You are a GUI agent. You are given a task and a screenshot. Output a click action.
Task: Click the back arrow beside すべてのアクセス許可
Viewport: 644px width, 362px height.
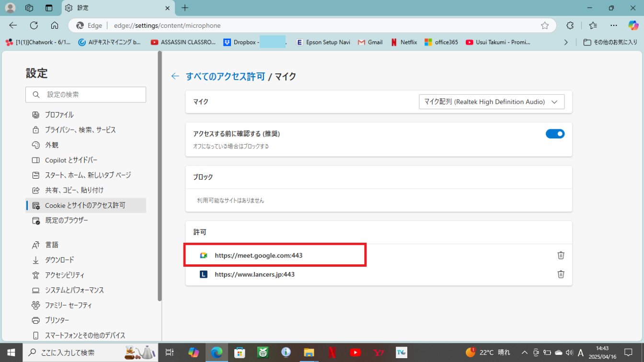[x=175, y=76]
